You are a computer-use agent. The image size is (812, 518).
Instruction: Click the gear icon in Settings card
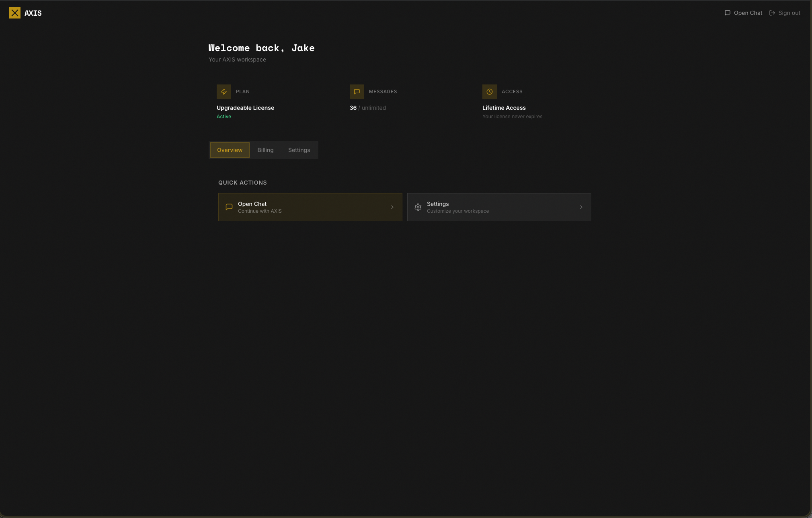(x=418, y=207)
